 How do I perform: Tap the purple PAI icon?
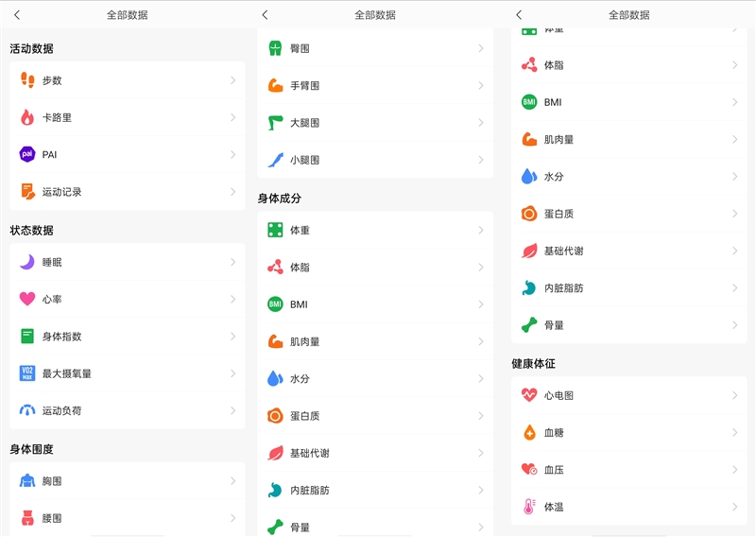27,154
